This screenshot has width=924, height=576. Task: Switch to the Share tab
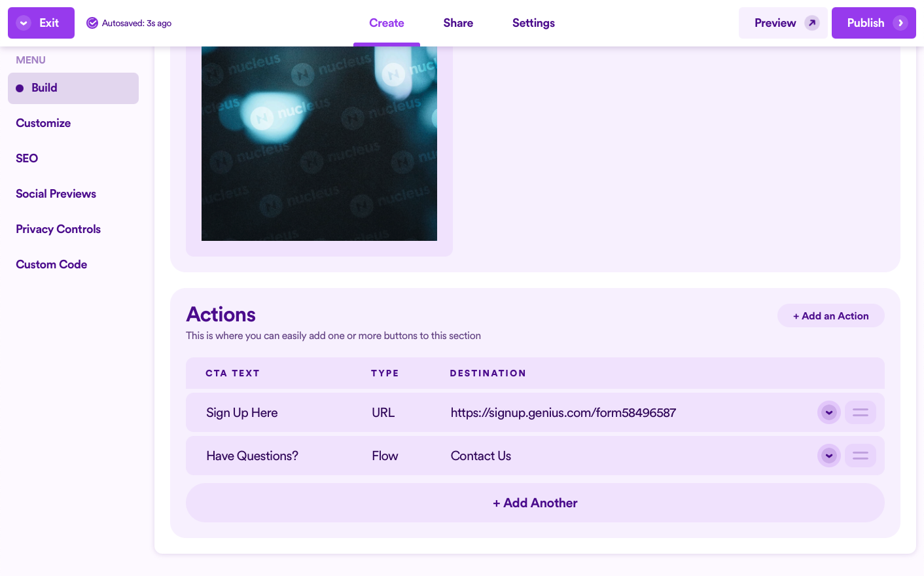(458, 23)
